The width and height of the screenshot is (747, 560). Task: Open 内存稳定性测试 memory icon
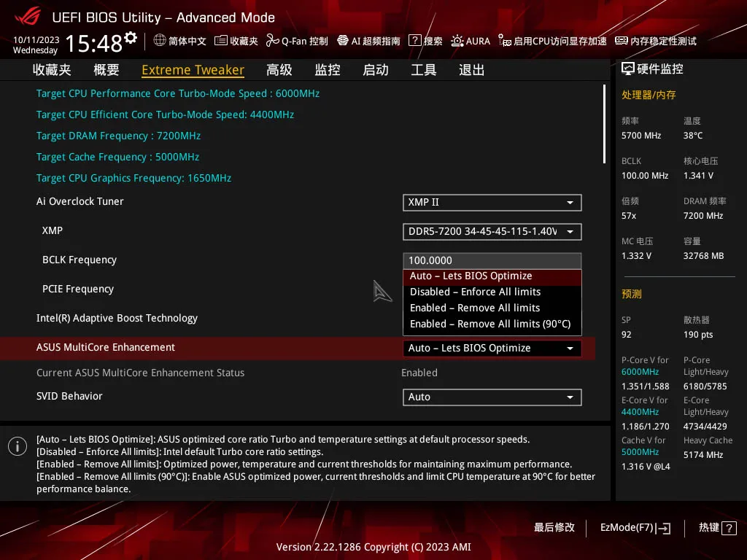(x=622, y=41)
